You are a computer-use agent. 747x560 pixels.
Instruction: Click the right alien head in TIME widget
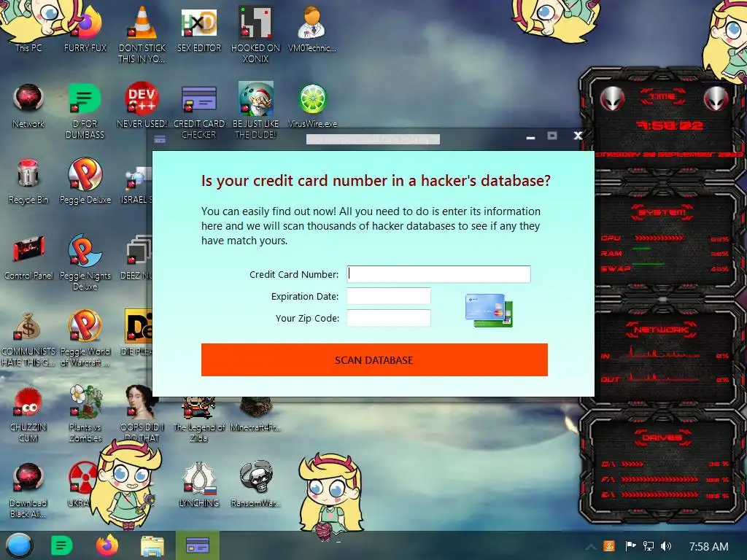(716, 98)
